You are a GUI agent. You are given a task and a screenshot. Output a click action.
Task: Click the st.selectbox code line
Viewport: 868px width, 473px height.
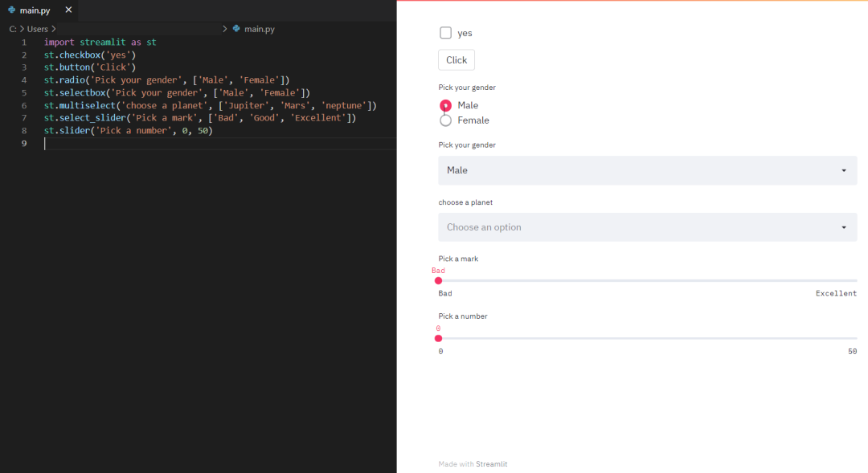coord(177,92)
